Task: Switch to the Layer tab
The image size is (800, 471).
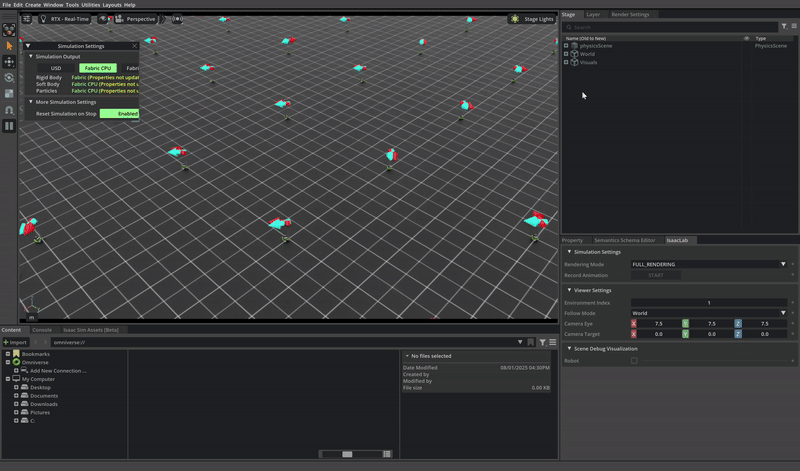Action: [x=593, y=14]
